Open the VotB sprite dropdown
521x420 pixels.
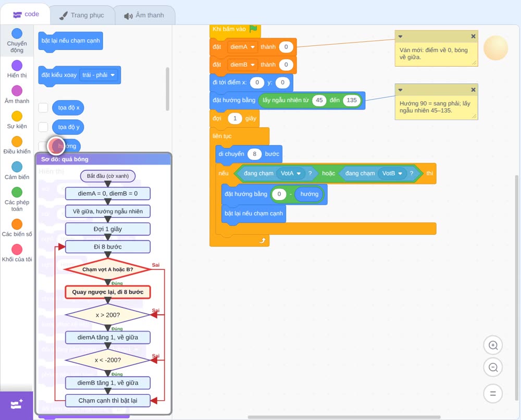pyautogui.click(x=392, y=173)
